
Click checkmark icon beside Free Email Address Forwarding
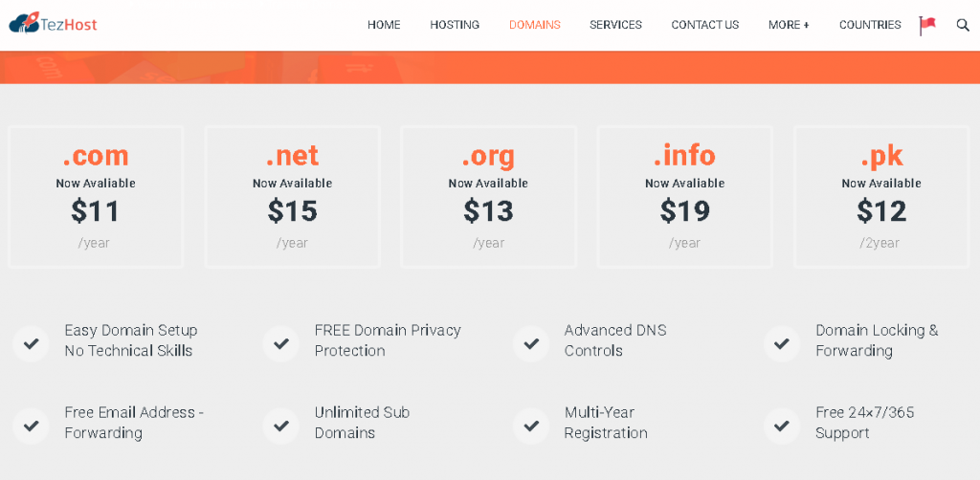pos(32,425)
